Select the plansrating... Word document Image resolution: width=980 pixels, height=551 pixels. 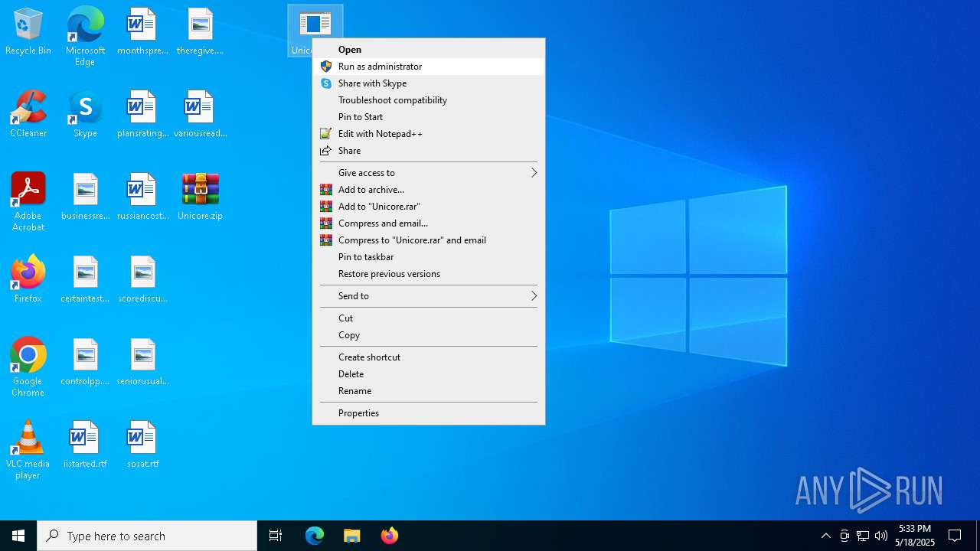(x=142, y=114)
